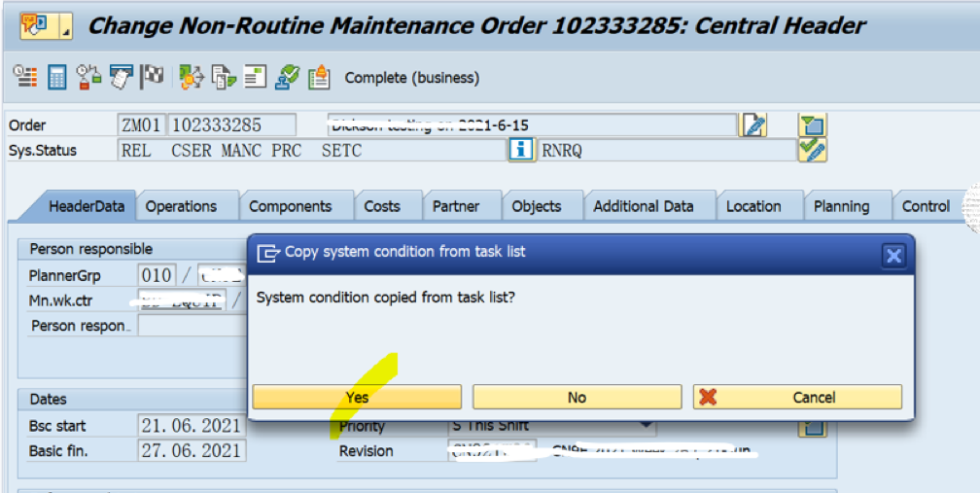The height and width of the screenshot is (493, 980).
Task: Click the PlannerGrp field 010
Action: point(157,275)
